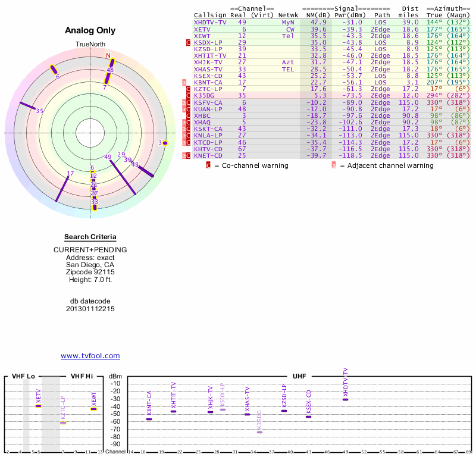Click the XHDTV-TV callsign in the table

point(210,22)
